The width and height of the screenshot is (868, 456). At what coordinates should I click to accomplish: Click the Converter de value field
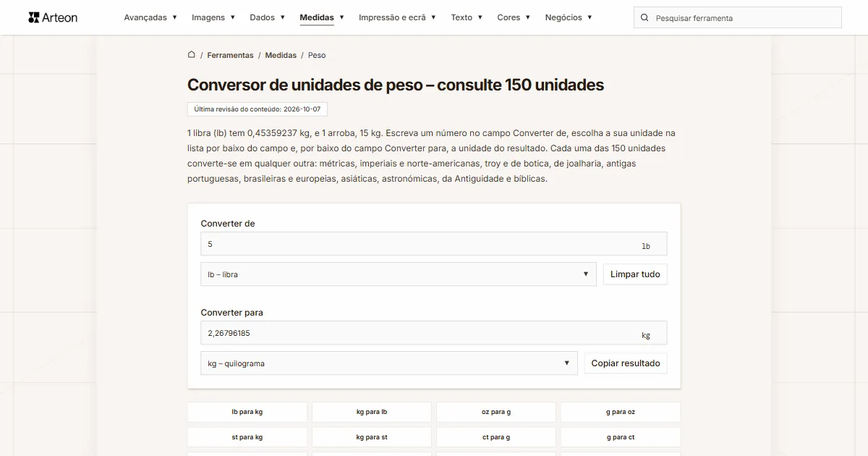[x=434, y=244]
